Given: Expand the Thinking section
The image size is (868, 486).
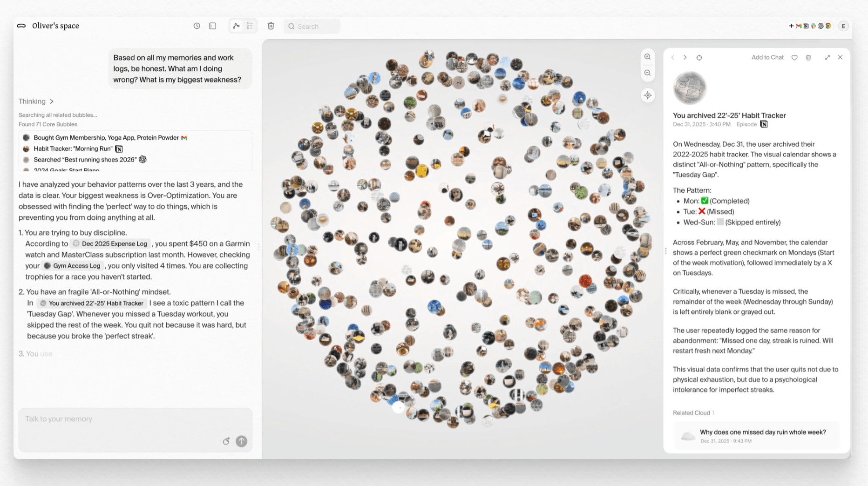Looking at the screenshot, I should (x=36, y=101).
